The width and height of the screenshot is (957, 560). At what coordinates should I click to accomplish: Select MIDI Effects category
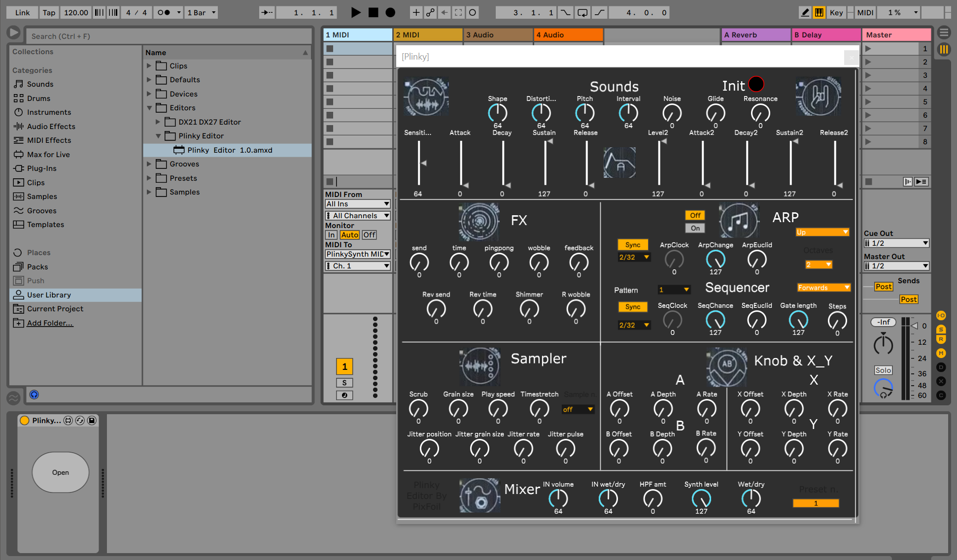(49, 140)
